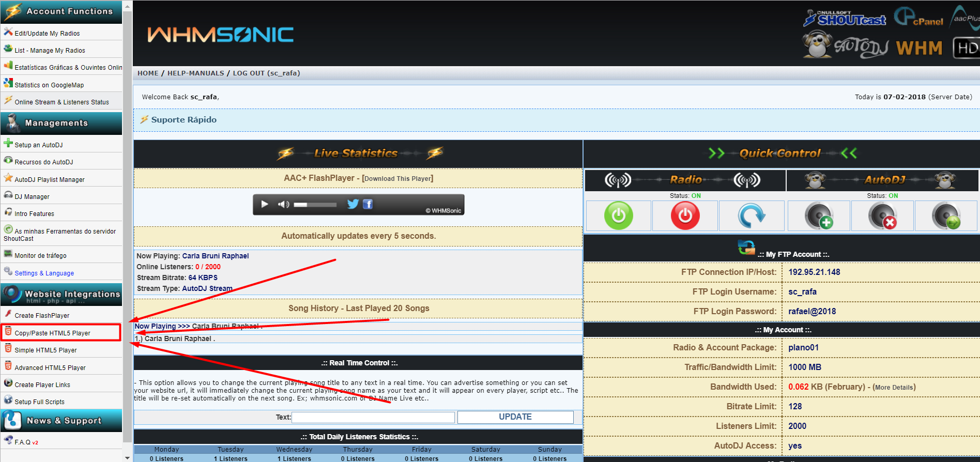Open More Details for bandwidth used
This screenshot has width=980, height=462.
(894, 388)
